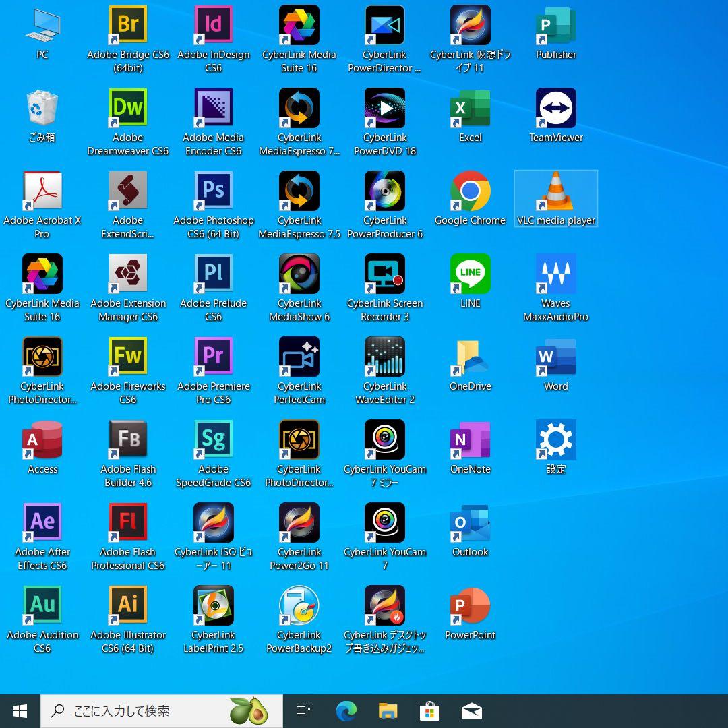Select the TeamViewer shortcut icon
The image size is (728, 728).
[555, 108]
